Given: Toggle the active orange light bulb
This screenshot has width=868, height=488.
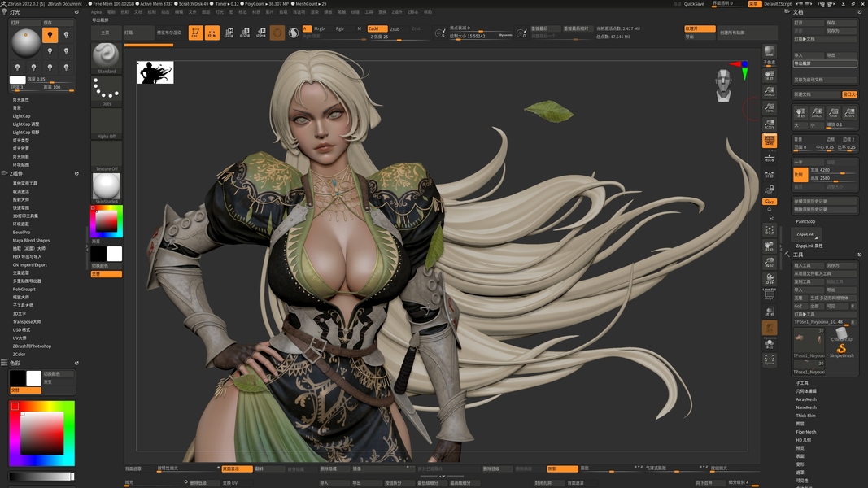Looking at the screenshot, I should click(50, 36).
